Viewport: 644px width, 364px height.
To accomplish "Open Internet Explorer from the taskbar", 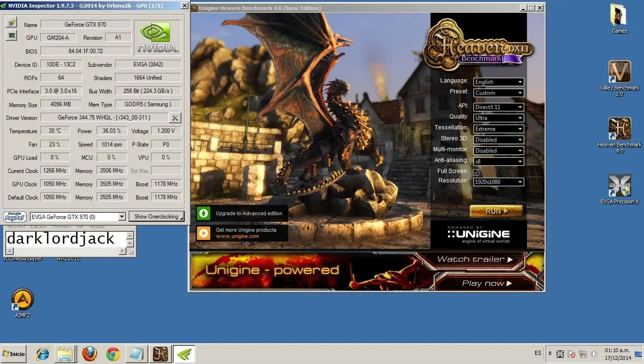I will 43,354.
